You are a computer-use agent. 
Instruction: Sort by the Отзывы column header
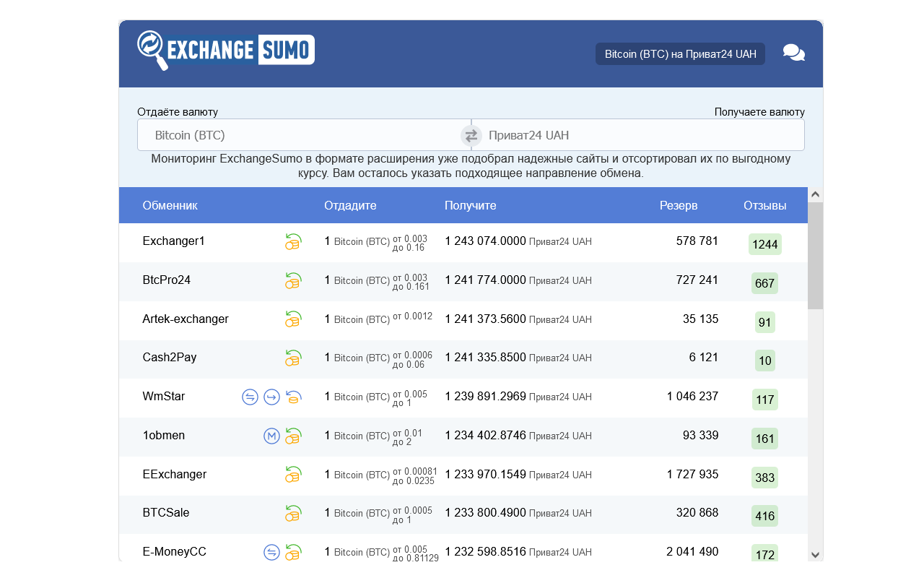click(765, 206)
